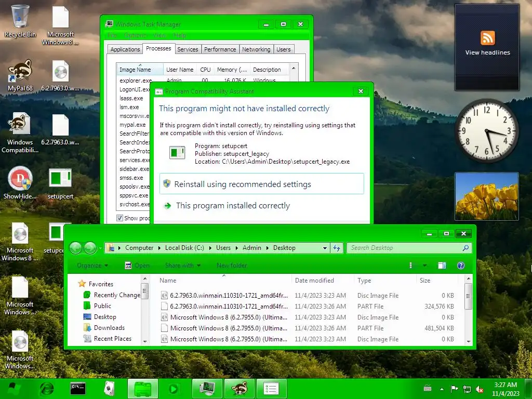Click the on-screen keyboard tray icon
Image resolution: width=532 pixels, height=399 pixels.
[x=428, y=389]
